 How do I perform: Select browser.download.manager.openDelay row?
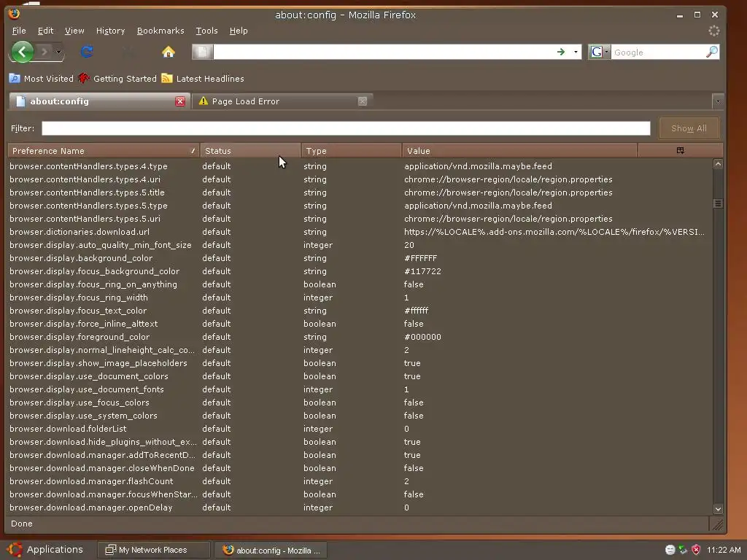pyautogui.click(x=360, y=507)
